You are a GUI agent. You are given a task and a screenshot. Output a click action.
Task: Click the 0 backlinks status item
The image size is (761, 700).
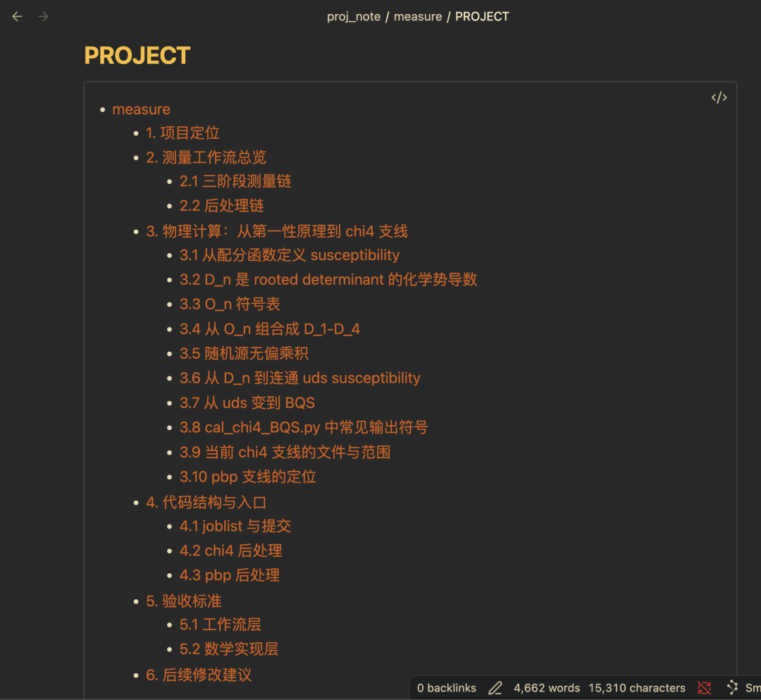point(447,688)
